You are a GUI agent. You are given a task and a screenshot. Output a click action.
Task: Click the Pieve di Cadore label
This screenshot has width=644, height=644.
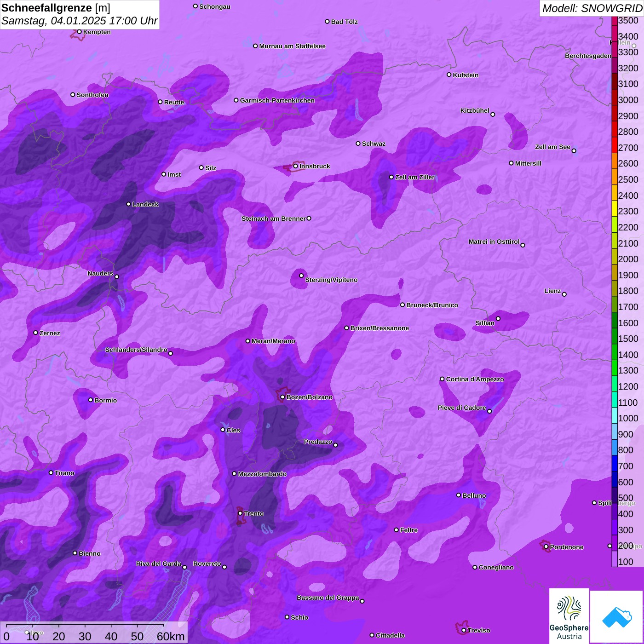(462, 408)
